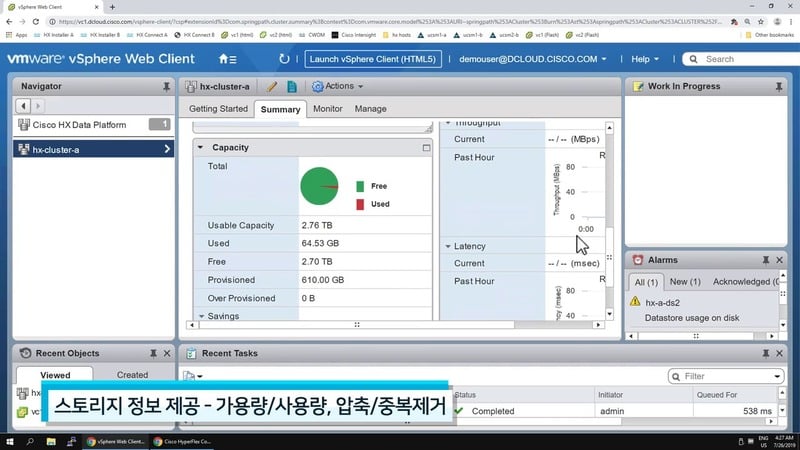Maximize the Capacity portlet
Viewport: 800px width, 450px height.
[x=426, y=148]
